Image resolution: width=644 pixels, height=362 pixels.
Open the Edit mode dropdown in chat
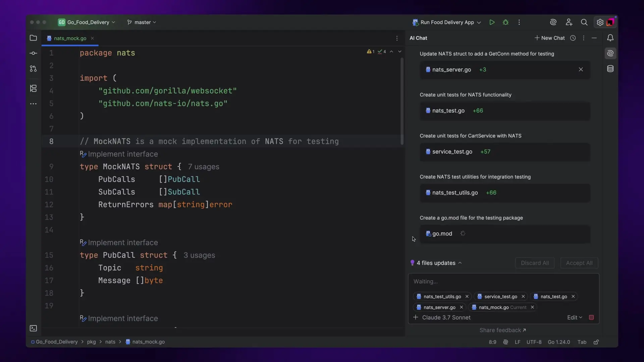pyautogui.click(x=575, y=317)
